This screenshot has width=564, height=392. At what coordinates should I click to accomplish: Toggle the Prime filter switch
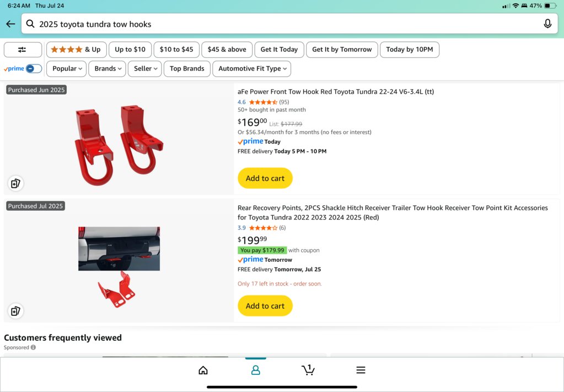click(34, 69)
